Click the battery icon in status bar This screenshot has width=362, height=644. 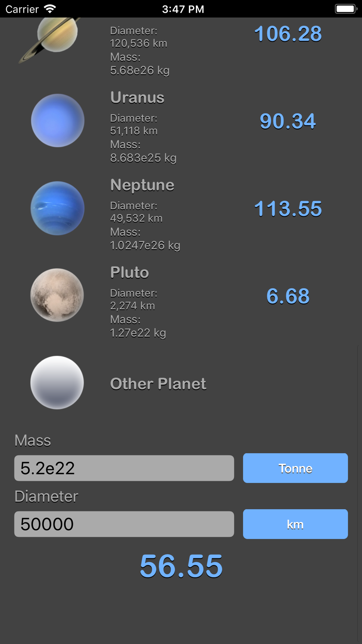click(346, 9)
